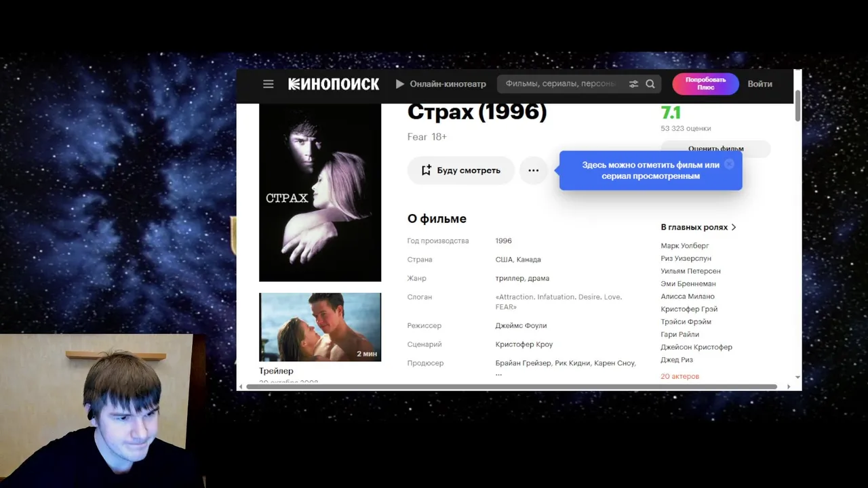
Task: Open Джейсон Кристофер link
Action: [x=696, y=347]
